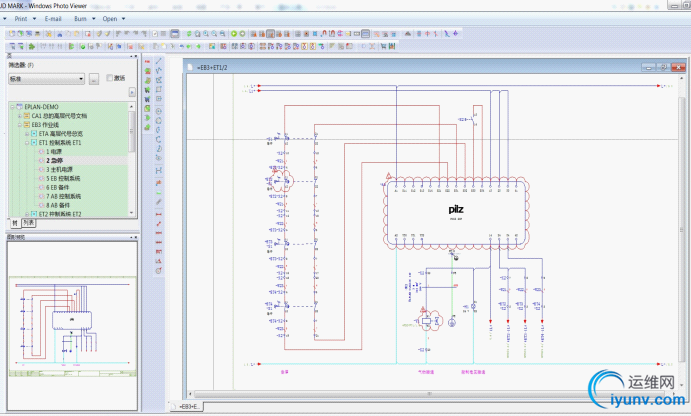Click the green puzzle piece toolbar icon
The width and height of the screenshot is (691, 416).
[x=32, y=46]
